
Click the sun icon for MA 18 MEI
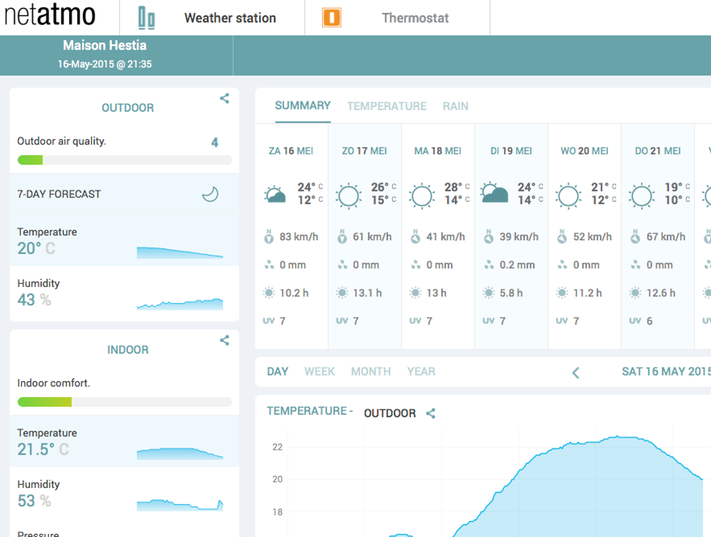[422, 195]
